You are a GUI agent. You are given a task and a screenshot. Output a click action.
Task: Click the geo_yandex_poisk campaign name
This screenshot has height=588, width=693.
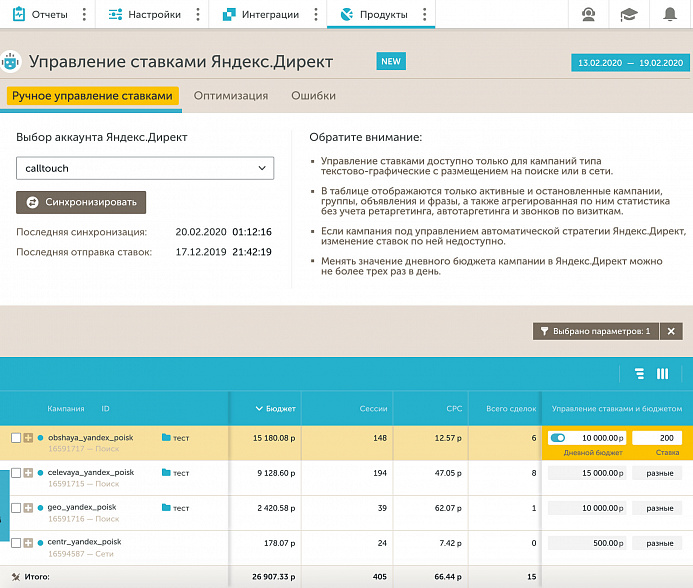[x=82, y=507]
